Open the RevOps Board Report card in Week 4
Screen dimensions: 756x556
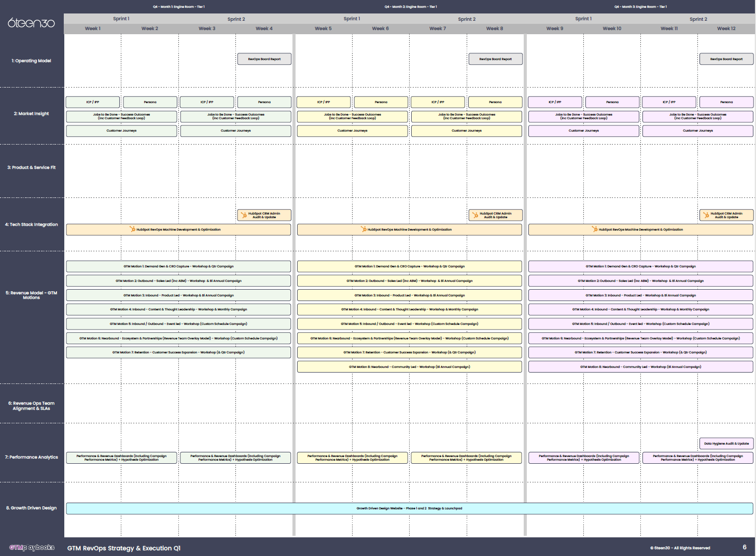point(264,59)
